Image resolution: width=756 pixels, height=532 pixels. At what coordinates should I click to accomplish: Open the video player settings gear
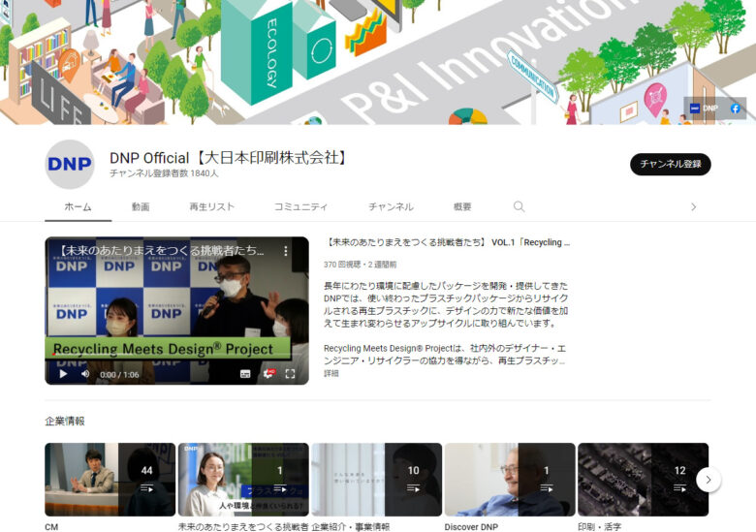[268, 374]
